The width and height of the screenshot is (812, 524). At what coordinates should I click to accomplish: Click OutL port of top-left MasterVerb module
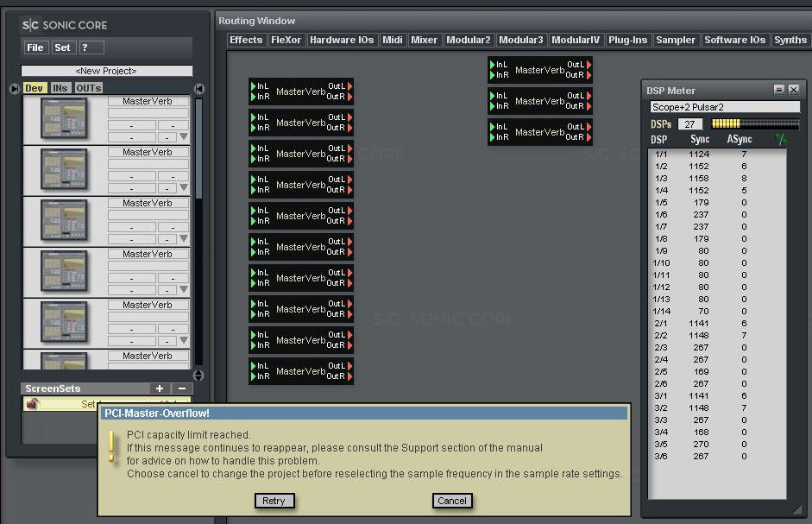(340, 86)
